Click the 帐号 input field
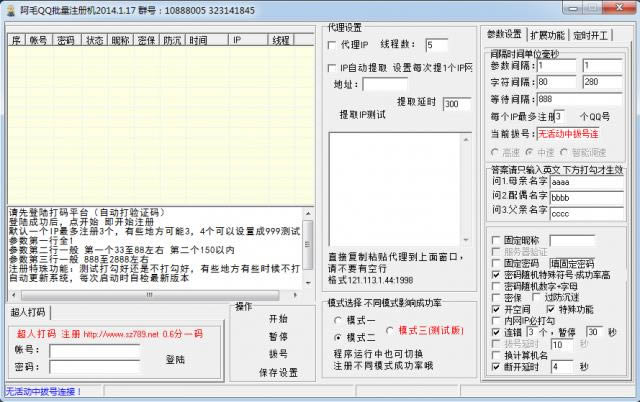This screenshot has height=402, width=640. (95, 351)
